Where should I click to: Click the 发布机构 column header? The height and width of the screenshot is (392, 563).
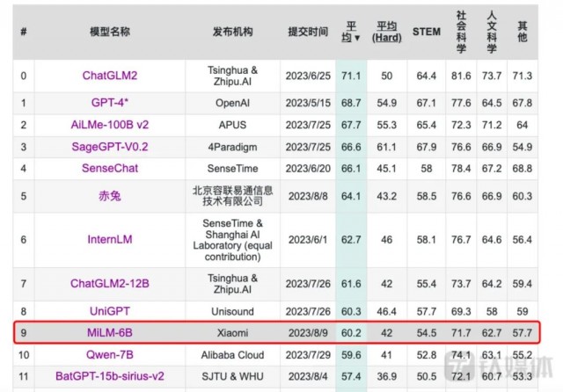232,32
